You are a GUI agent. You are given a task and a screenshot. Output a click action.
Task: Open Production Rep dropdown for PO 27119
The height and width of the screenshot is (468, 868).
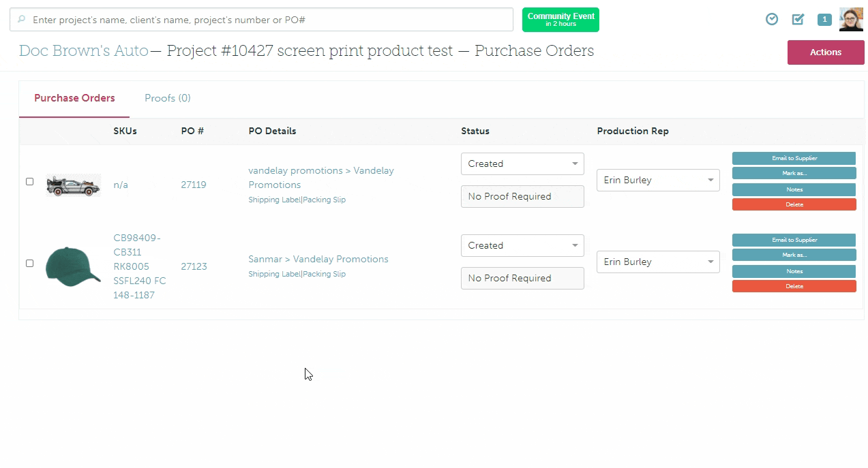click(x=658, y=181)
